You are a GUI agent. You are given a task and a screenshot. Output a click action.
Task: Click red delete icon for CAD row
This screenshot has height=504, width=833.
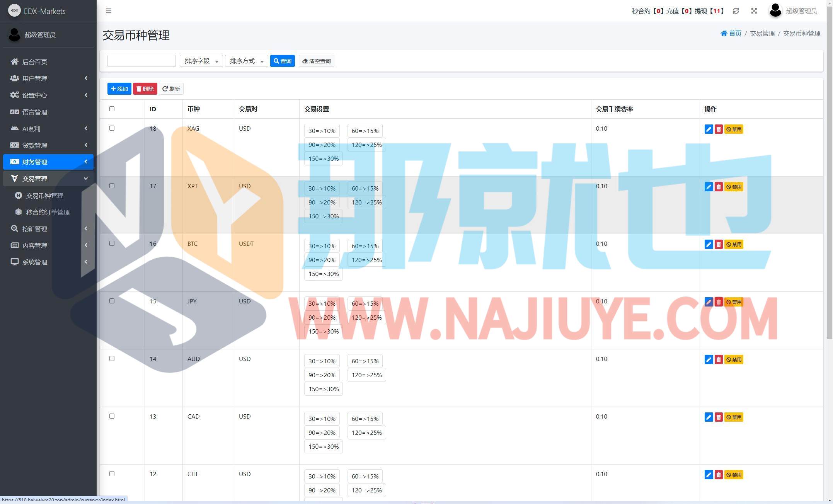coord(718,417)
